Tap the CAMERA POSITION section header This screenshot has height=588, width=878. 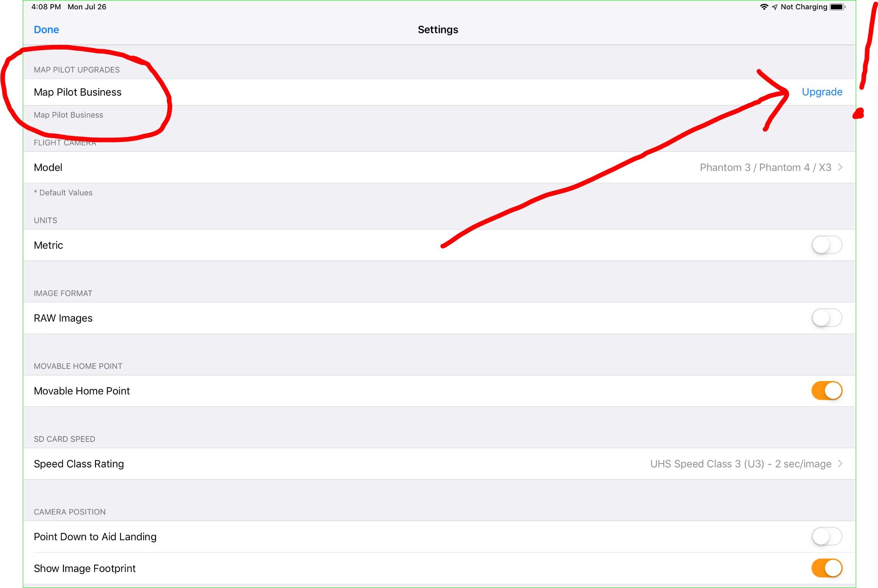coord(70,512)
